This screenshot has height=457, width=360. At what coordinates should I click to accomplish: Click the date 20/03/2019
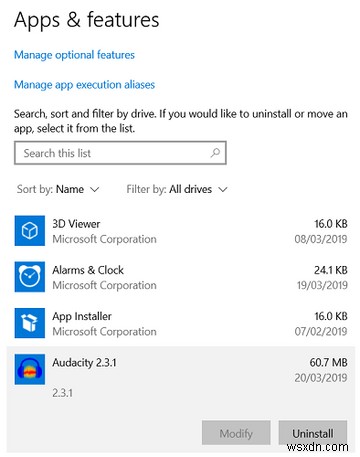321,378
